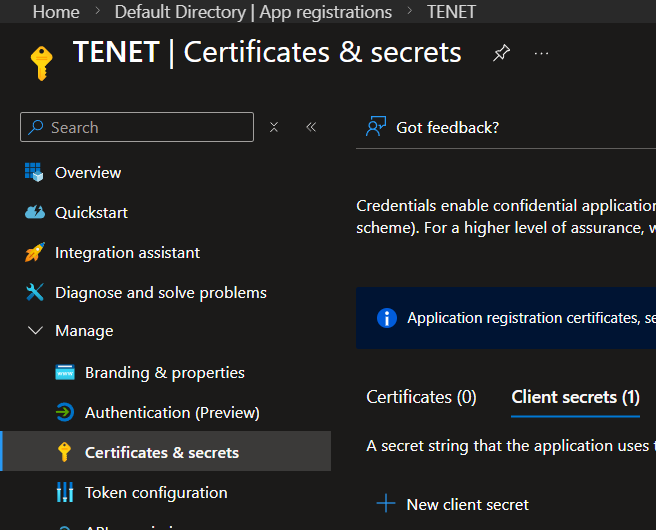
Task: Click the Overview grid icon
Action: point(34,172)
